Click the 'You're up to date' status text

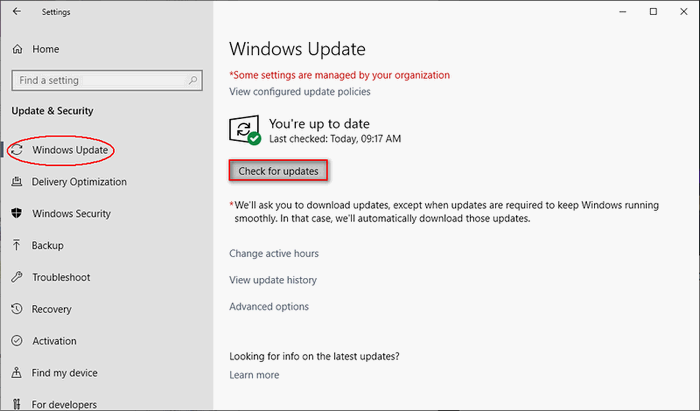319,124
